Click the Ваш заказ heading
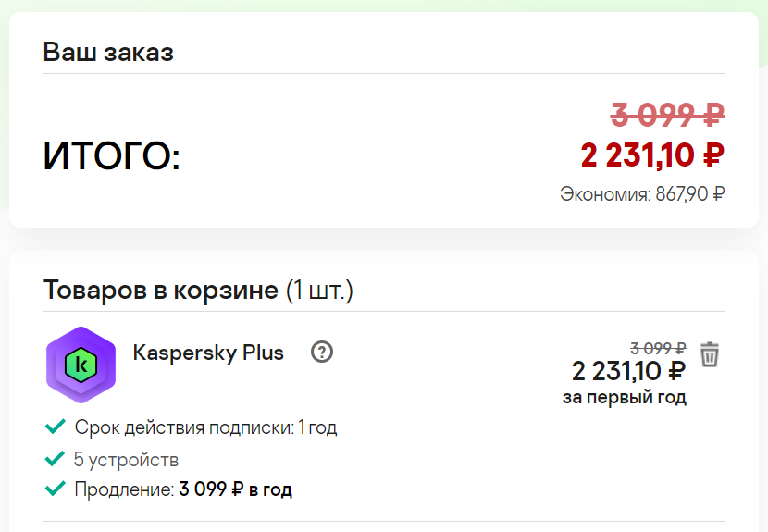Screen dimensions: 768x532 pyautogui.click(x=108, y=52)
